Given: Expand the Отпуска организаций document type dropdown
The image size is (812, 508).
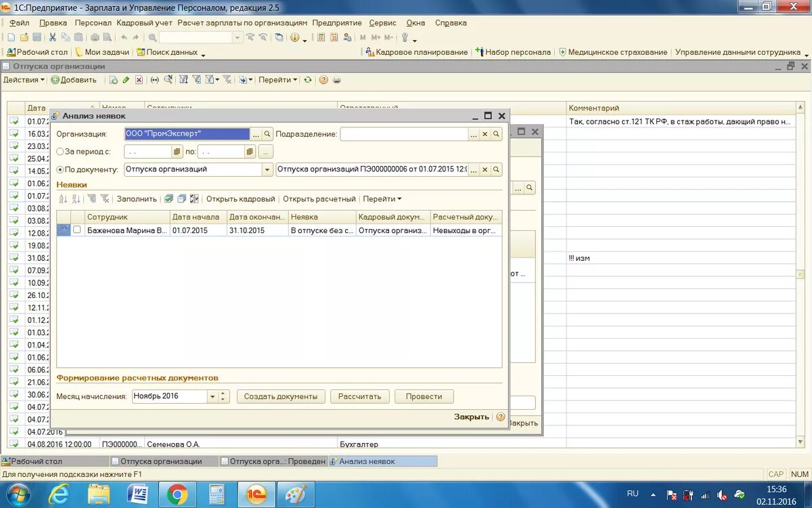Looking at the screenshot, I should pyautogui.click(x=267, y=169).
